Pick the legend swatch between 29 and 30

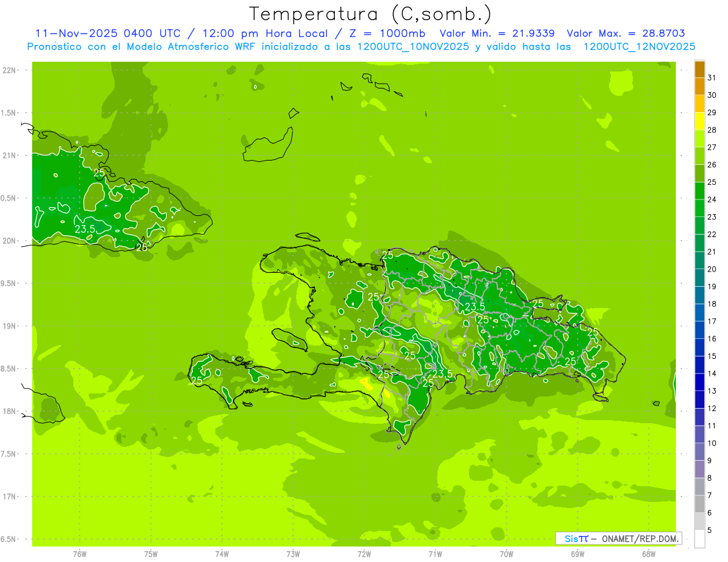click(699, 104)
